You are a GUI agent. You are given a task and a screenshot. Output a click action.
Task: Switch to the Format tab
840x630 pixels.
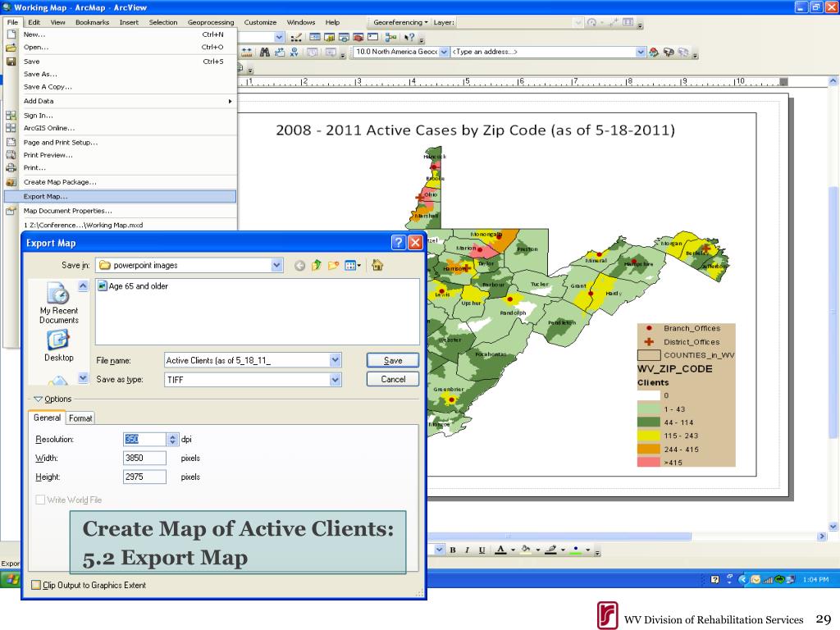pyautogui.click(x=80, y=418)
